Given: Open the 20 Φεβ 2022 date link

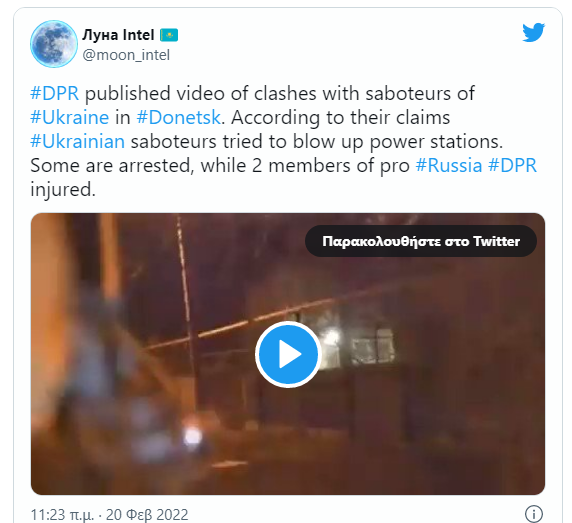Looking at the screenshot, I should [x=147, y=515].
